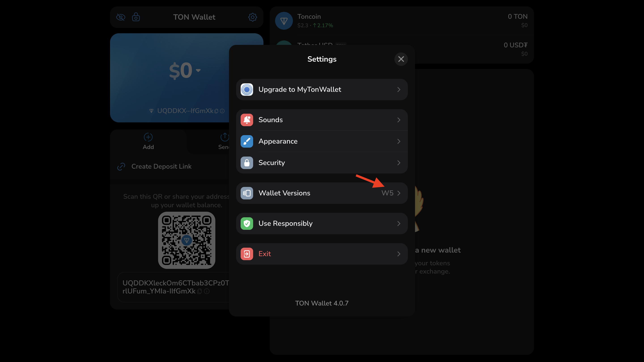Open Wallet Versions settings
The height and width of the screenshot is (362, 644).
[322, 193]
